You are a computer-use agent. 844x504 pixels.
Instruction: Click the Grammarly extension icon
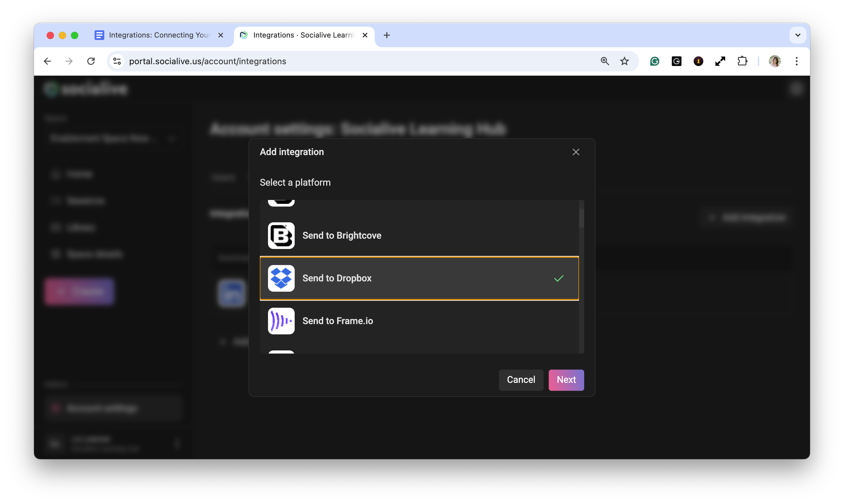[x=655, y=61]
